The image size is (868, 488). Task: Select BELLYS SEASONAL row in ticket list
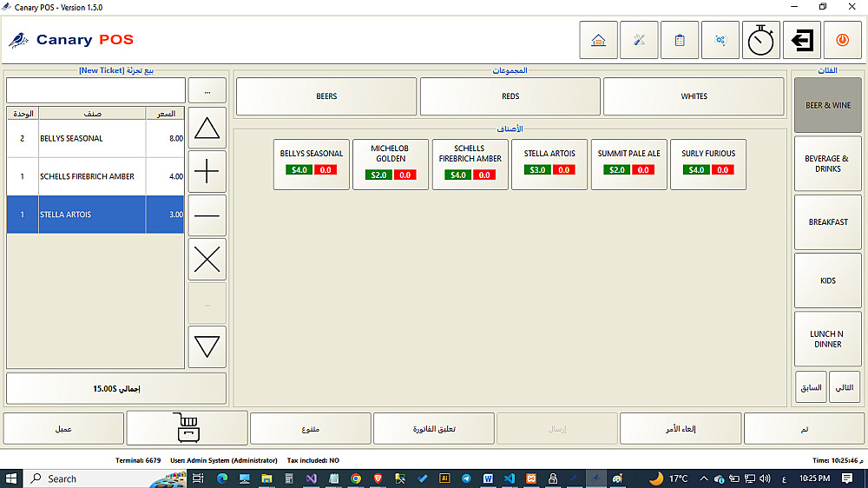pyautogui.click(x=95, y=138)
